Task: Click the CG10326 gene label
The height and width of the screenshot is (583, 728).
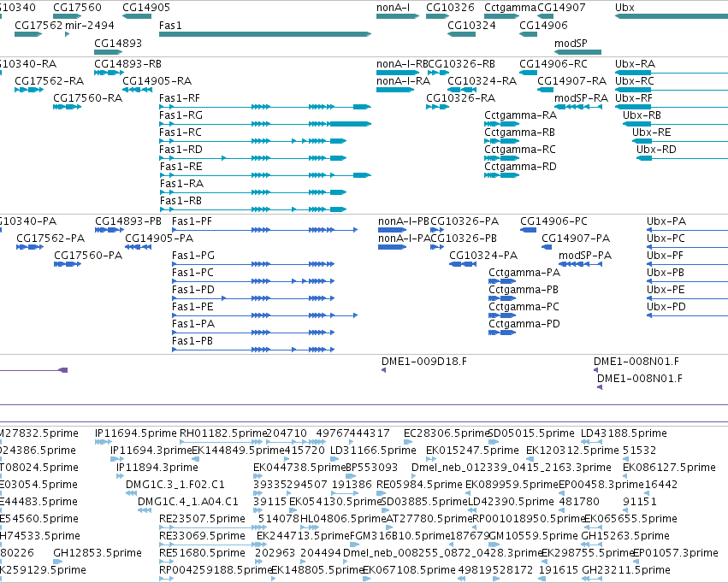Action: pyautogui.click(x=450, y=8)
